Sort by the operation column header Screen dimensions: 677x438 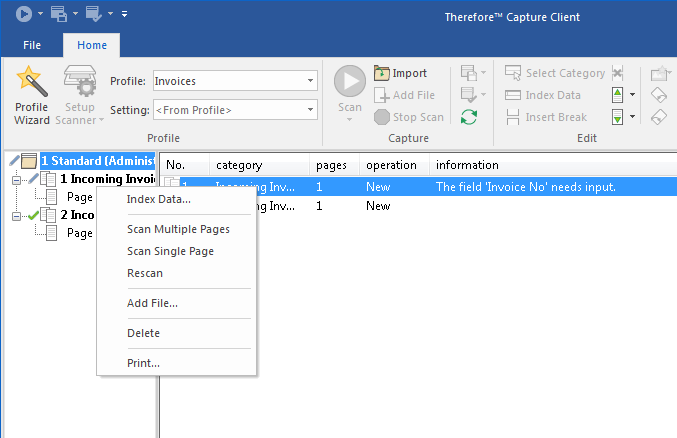point(394,165)
